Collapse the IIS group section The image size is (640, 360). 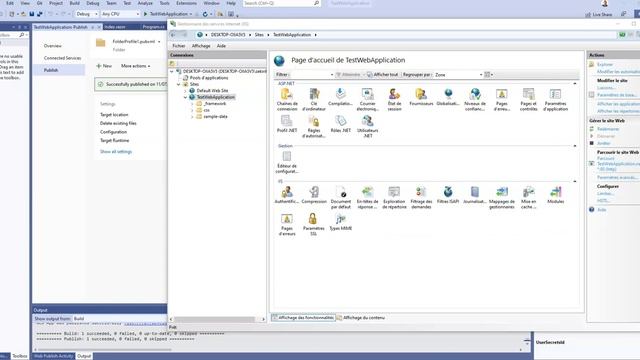pyautogui.click(x=575, y=181)
